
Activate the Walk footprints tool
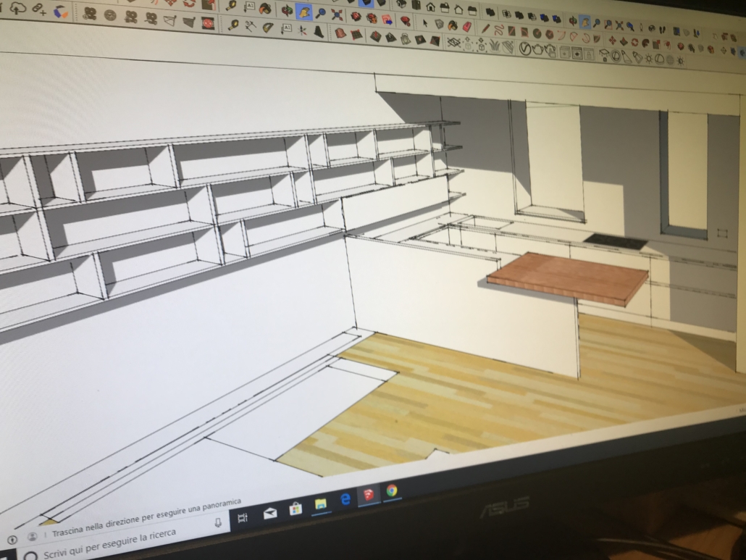(x=663, y=30)
